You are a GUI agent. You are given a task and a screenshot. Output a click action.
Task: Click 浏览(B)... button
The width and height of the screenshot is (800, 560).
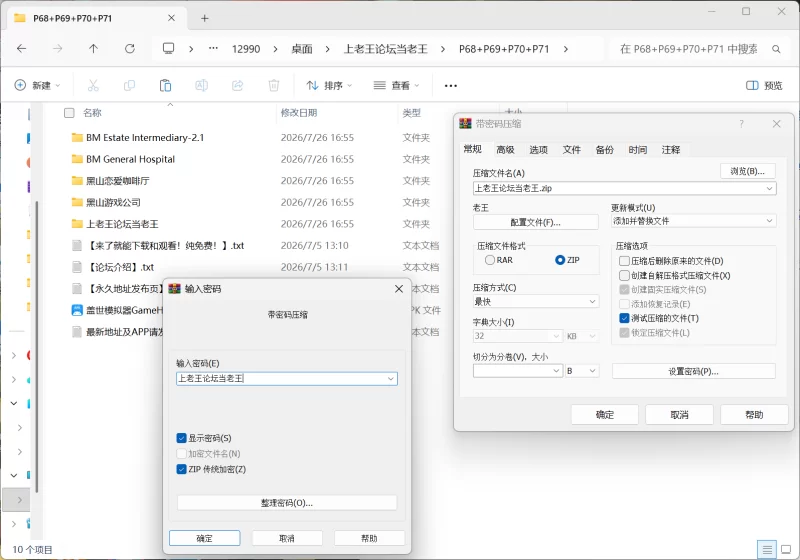(747, 171)
